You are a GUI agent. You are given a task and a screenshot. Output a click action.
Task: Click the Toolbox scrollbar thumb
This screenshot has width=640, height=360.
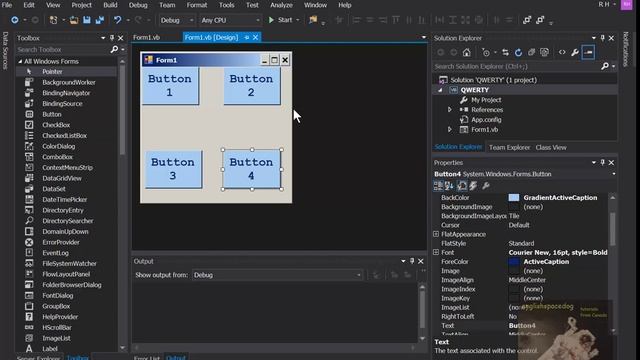click(x=122, y=110)
